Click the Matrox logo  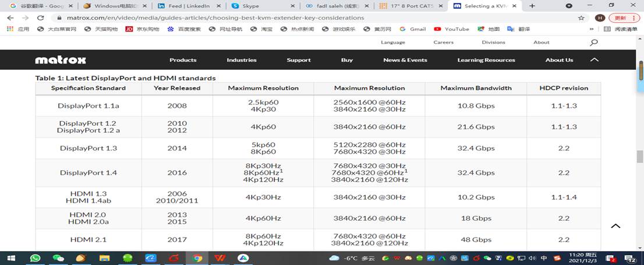click(x=61, y=60)
